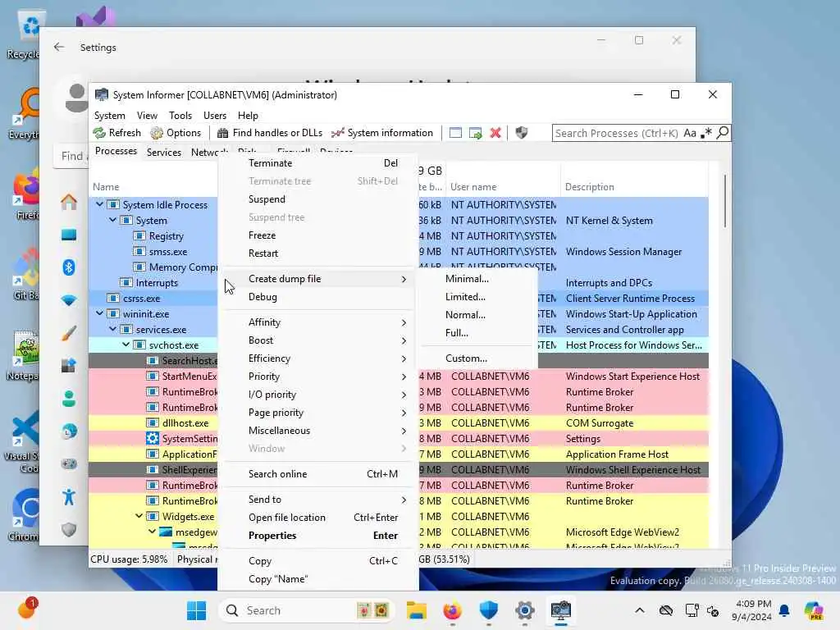Choose Restart from the context menu

318,253
